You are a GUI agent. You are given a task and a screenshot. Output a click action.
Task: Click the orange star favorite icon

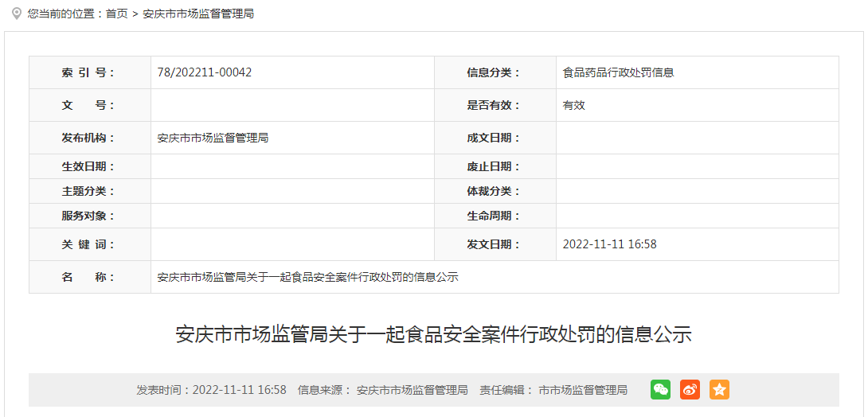point(719,389)
